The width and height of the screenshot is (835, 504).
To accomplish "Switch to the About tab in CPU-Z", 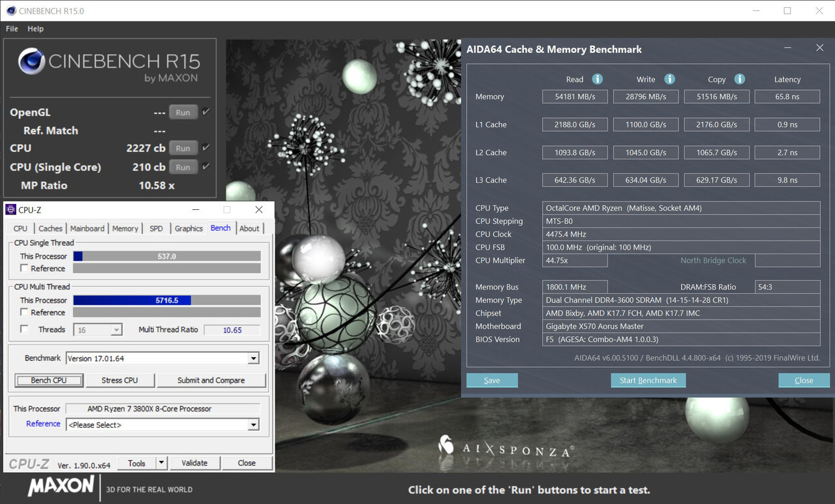I will pyautogui.click(x=249, y=228).
